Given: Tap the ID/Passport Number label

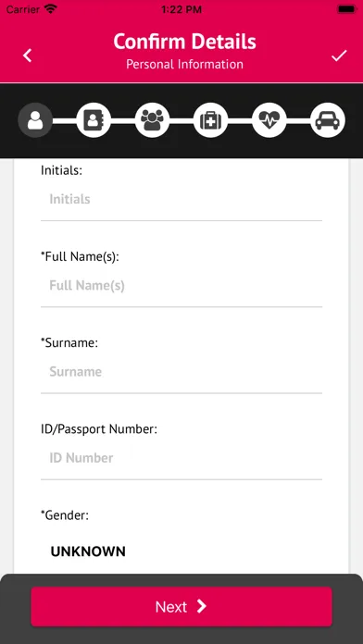Looking at the screenshot, I should tap(99, 429).
